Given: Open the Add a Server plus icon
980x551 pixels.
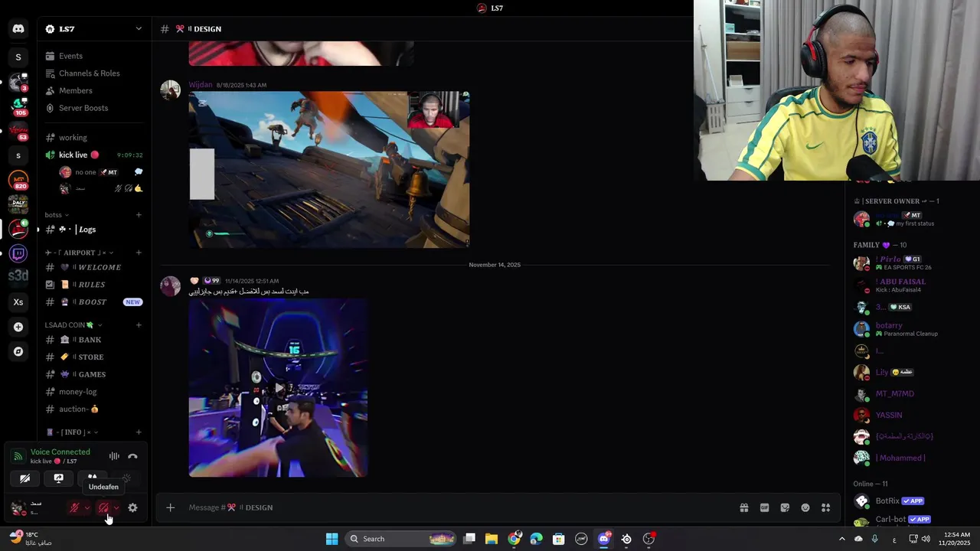Looking at the screenshot, I should (x=18, y=327).
